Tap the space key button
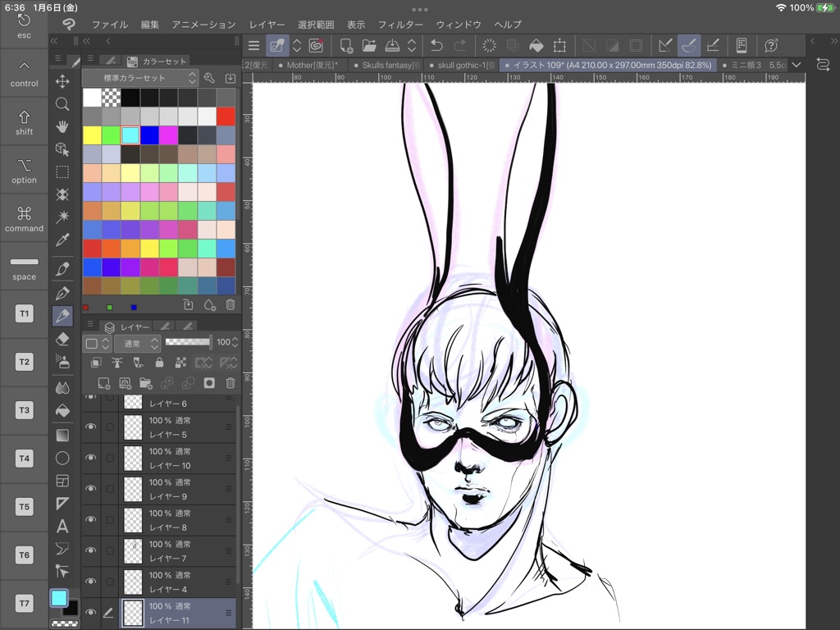This screenshot has height=630, width=840. (24, 267)
